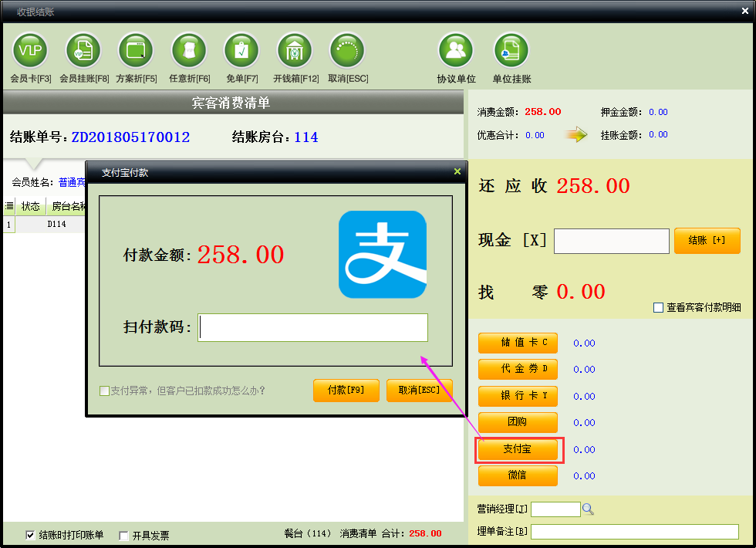This screenshot has width=756, height=548.
Task: Click 付款[F9] pay button
Action: point(346,391)
